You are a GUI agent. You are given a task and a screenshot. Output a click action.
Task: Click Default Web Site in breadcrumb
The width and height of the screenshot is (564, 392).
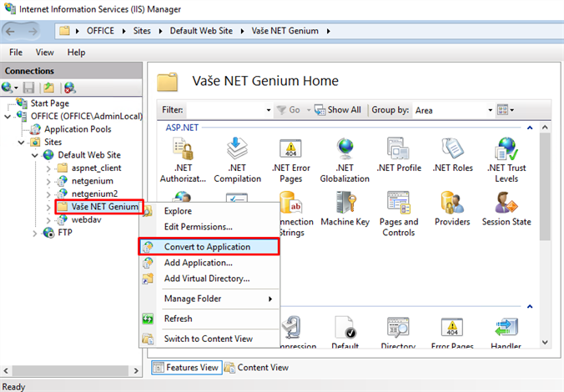click(x=201, y=31)
